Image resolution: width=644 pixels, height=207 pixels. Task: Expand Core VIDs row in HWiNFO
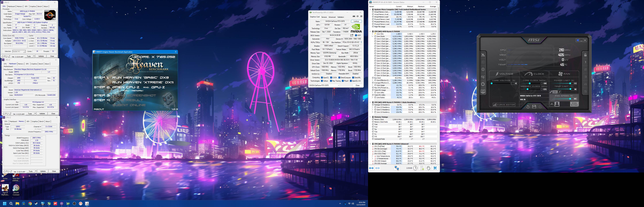pyautogui.click(x=372, y=34)
